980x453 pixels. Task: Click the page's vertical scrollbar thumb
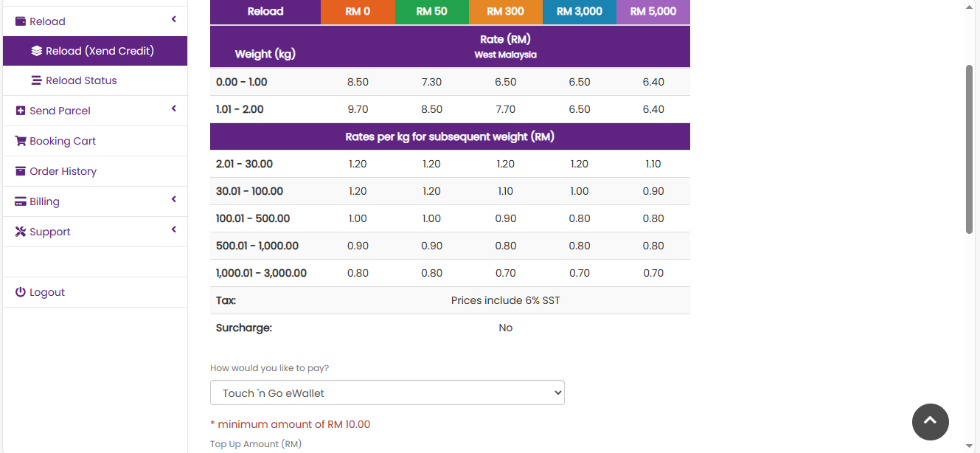click(x=970, y=148)
